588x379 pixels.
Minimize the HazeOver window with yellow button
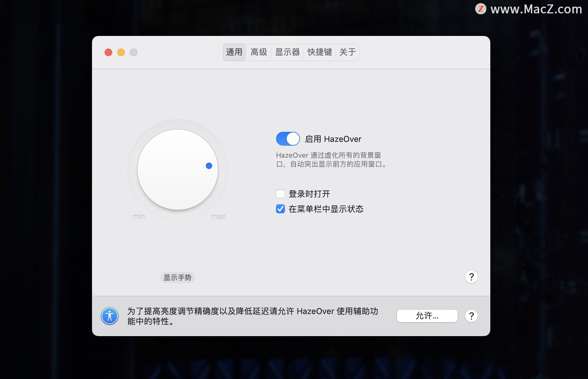tap(121, 52)
